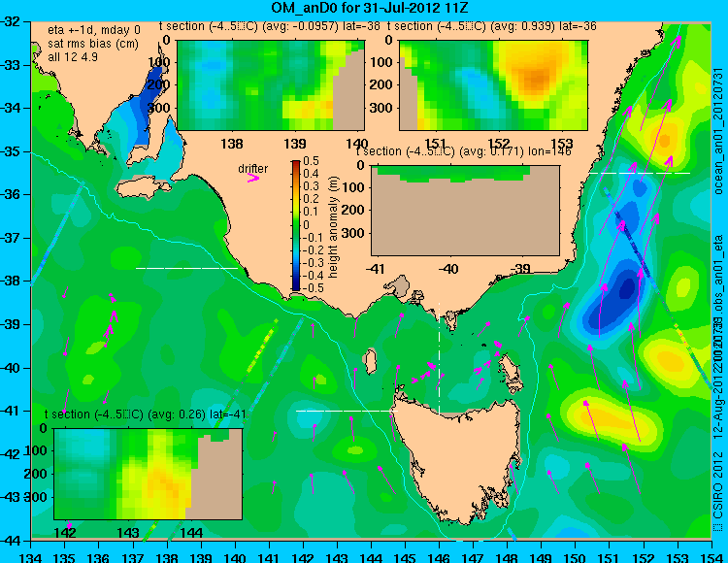Click the 'ocean_an01_20120731' vertical label

[x=718, y=131]
